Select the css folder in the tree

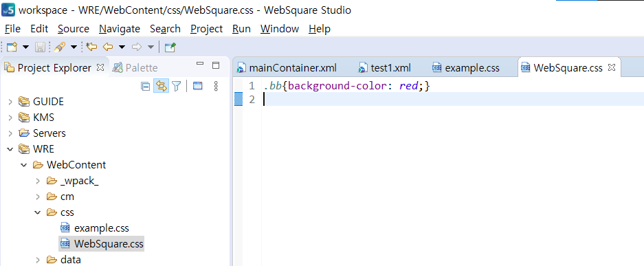(x=67, y=212)
